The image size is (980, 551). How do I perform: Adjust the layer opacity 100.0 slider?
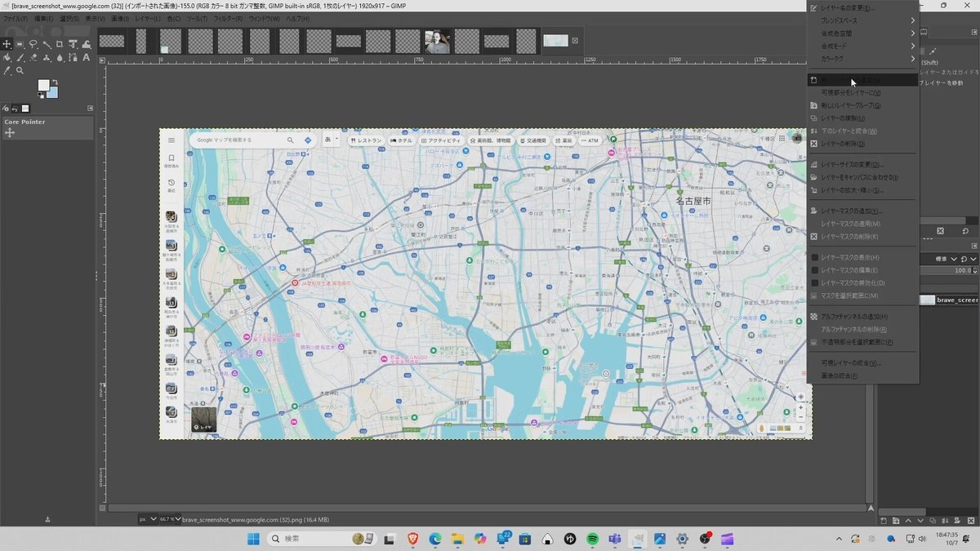950,270
